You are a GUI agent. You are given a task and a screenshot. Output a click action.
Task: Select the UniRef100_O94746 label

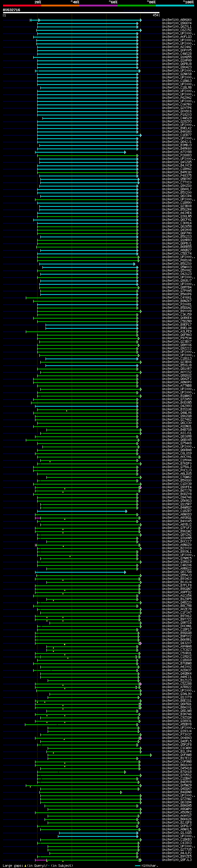coord(177,498)
